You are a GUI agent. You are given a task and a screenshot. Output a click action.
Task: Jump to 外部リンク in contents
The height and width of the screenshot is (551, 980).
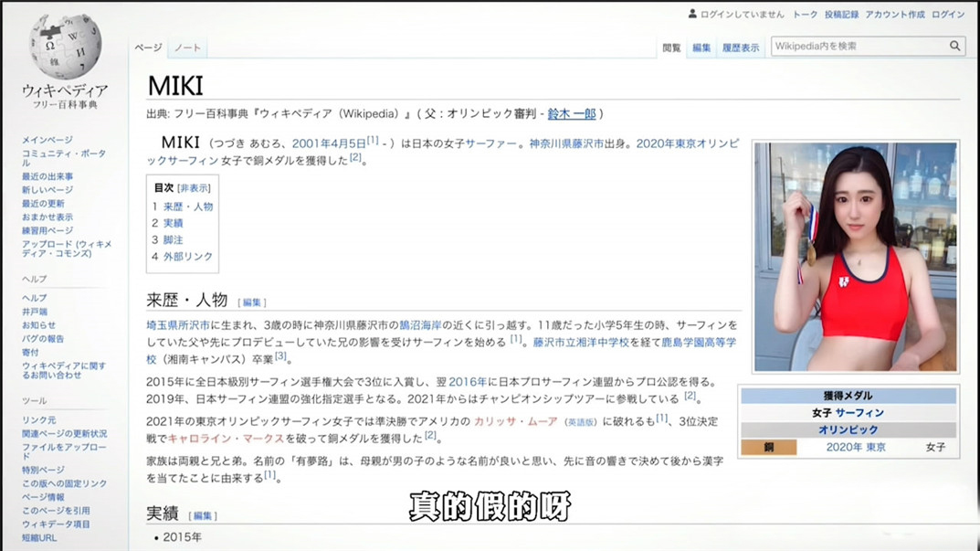(188, 257)
